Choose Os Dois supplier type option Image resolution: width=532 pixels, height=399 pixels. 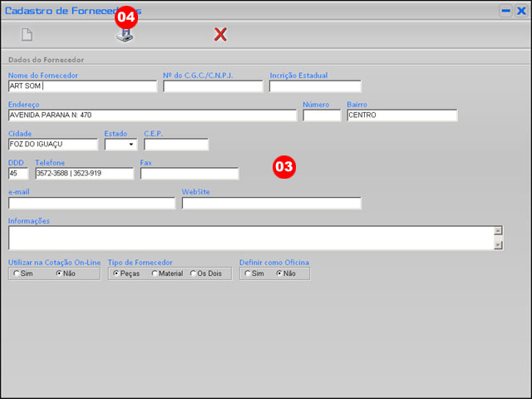193,273
